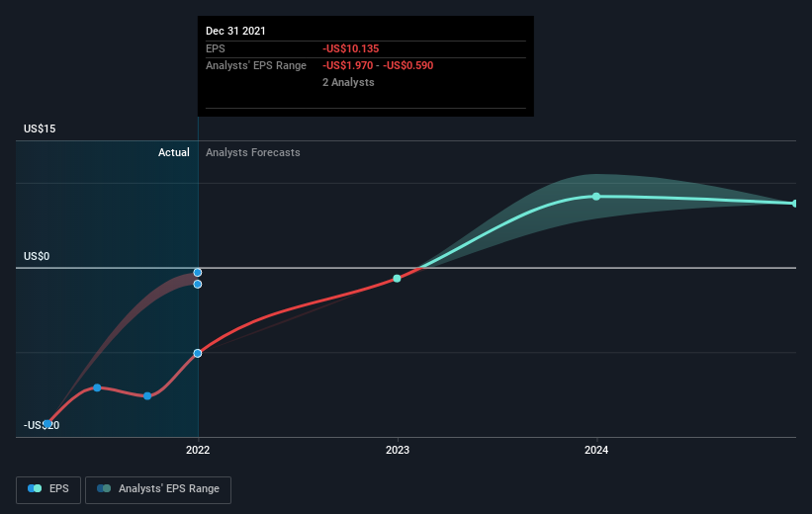
Task: Click the final forecast point at chart's right edge
Action: click(x=795, y=204)
